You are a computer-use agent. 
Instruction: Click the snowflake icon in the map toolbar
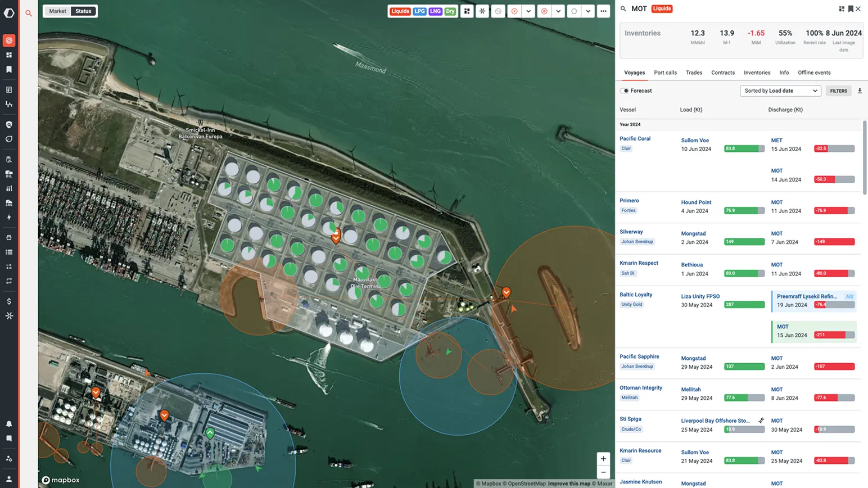tap(482, 11)
